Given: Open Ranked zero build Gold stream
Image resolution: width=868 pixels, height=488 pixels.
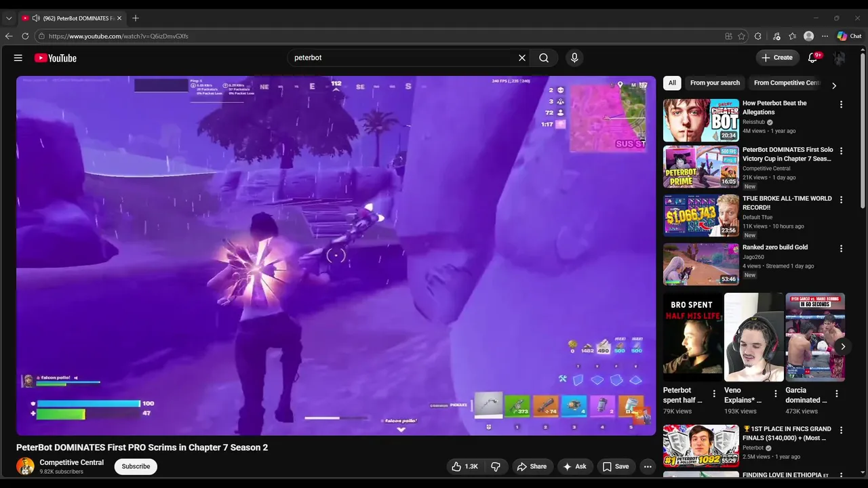Looking at the screenshot, I should coord(701,264).
